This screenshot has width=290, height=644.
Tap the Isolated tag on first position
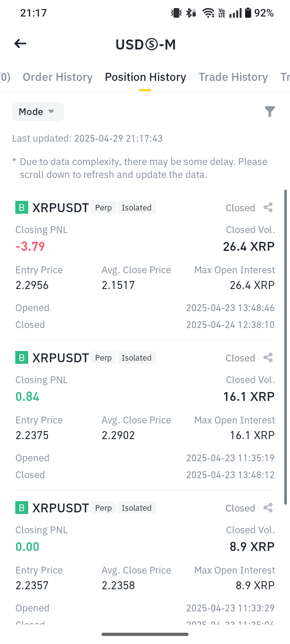[137, 208]
